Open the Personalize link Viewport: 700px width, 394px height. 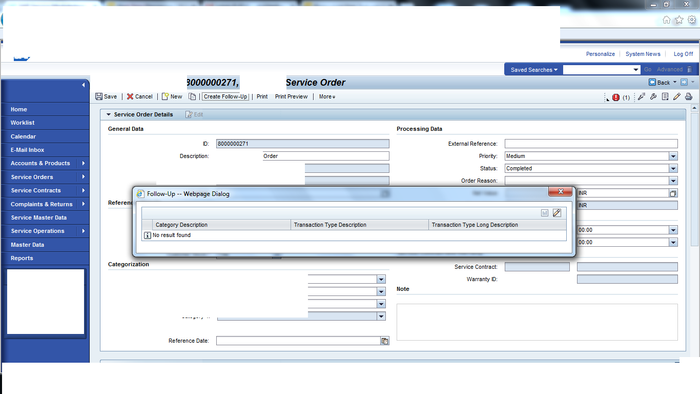tap(600, 54)
